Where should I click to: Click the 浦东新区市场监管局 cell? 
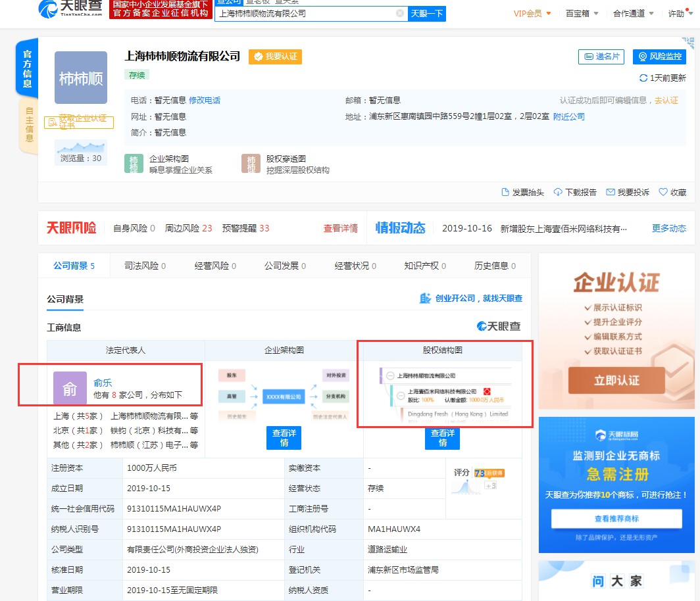[x=403, y=570]
